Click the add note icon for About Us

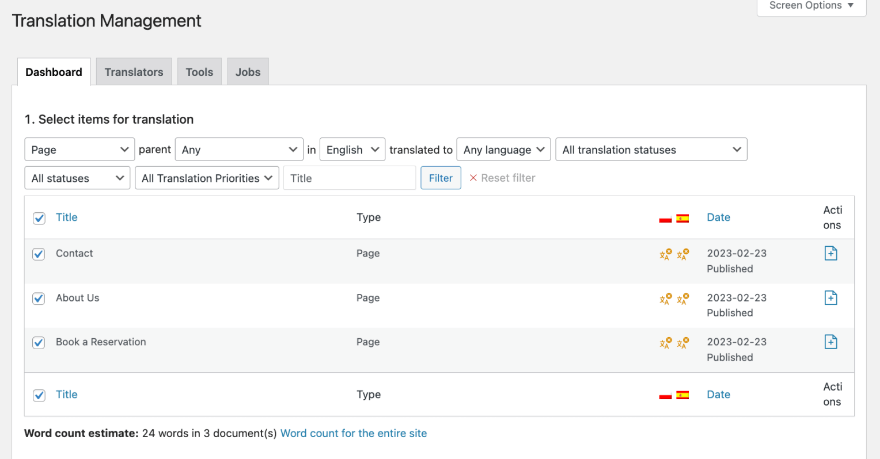(x=830, y=298)
